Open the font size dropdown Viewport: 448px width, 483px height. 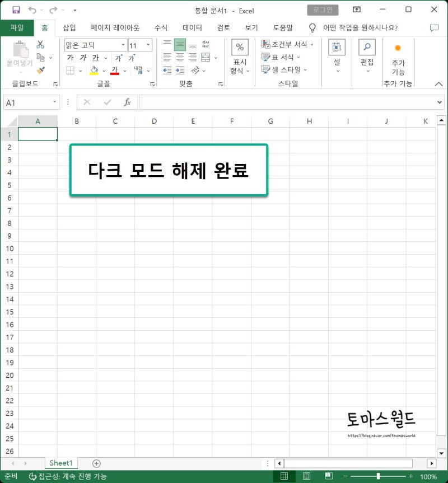pos(147,45)
